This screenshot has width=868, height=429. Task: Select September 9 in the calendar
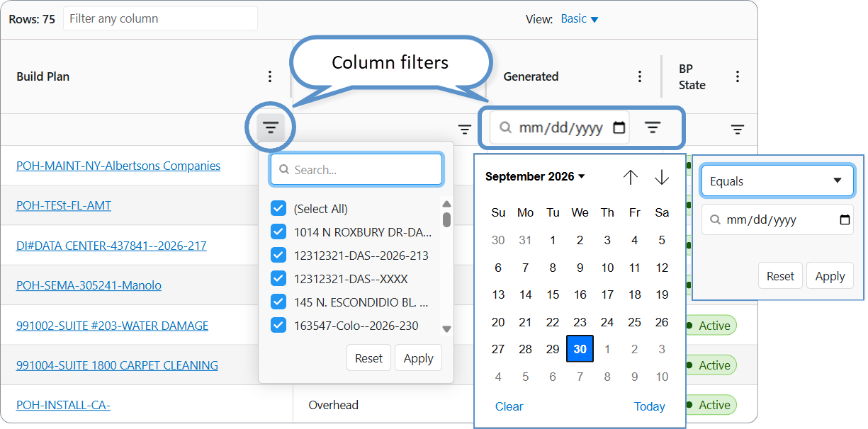click(x=580, y=268)
